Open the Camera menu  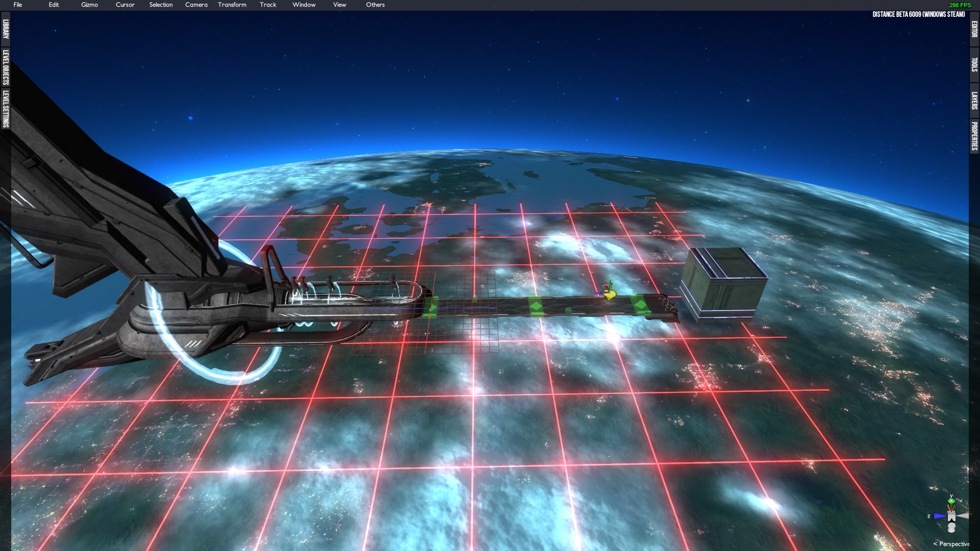196,5
